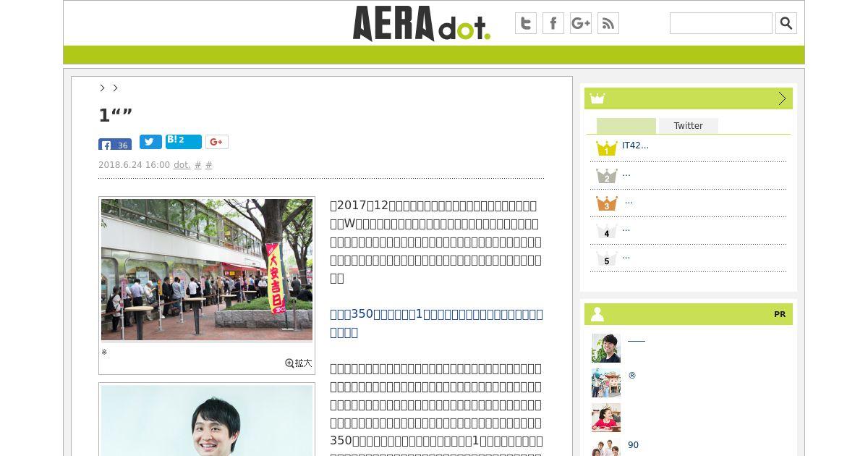Open the rank 3 bronze crown article
This screenshot has height=456, width=868.
click(628, 201)
